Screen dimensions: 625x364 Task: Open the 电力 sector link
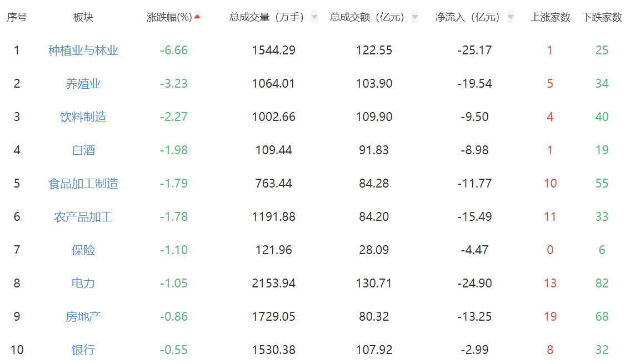click(x=83, y=284)
